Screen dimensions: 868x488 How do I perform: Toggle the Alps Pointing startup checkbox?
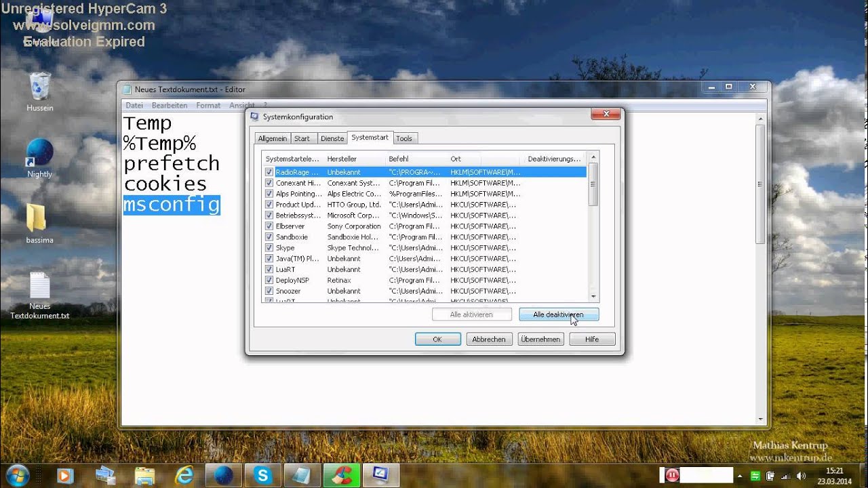coord(269,194)
